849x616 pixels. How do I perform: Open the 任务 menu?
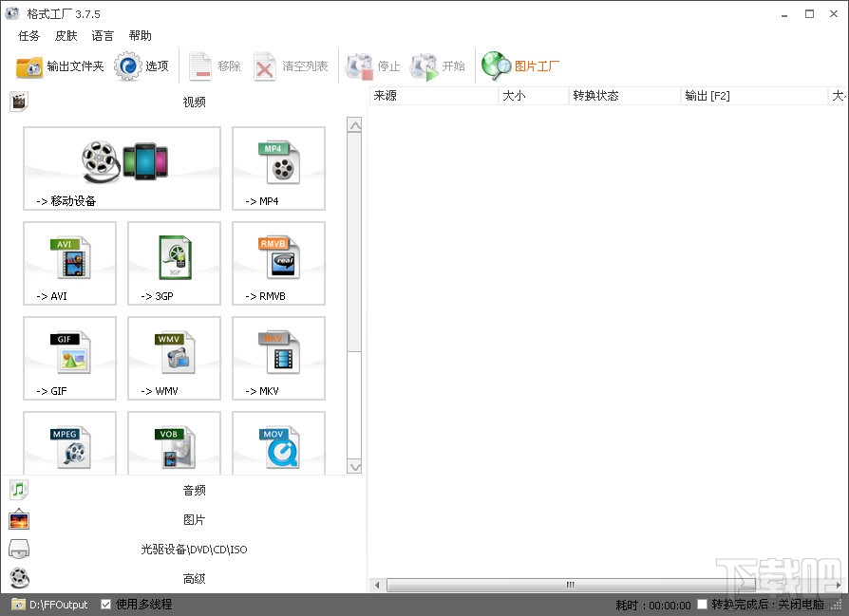pos(29,36)
